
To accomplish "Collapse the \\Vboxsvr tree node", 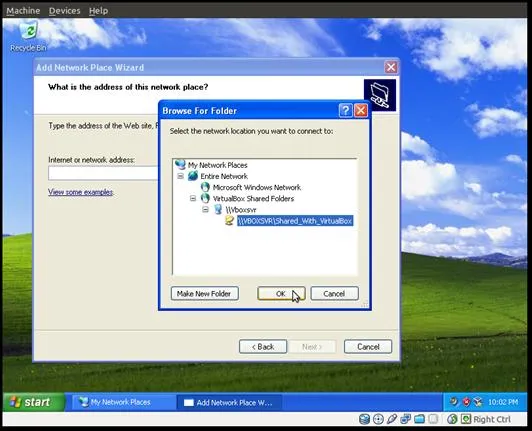I will 206,210.
